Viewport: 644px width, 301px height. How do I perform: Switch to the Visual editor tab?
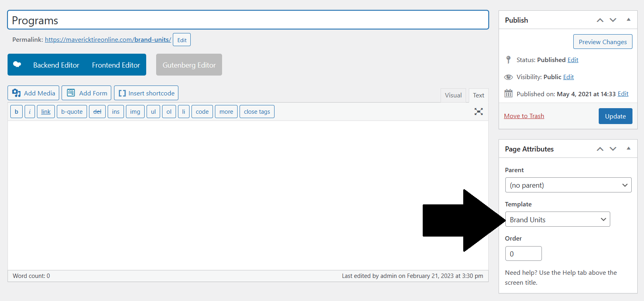pos(453,95)
